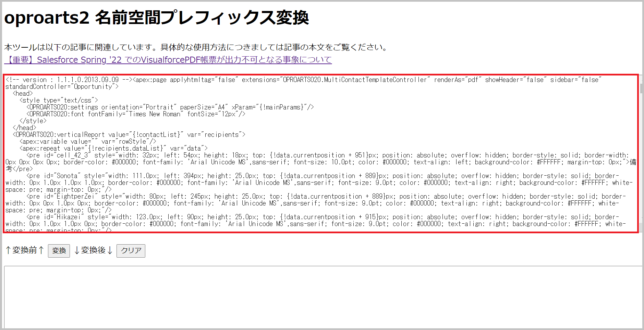Click the クリア clear button
The width and height of the screenshot is (644, 330).
131,251
